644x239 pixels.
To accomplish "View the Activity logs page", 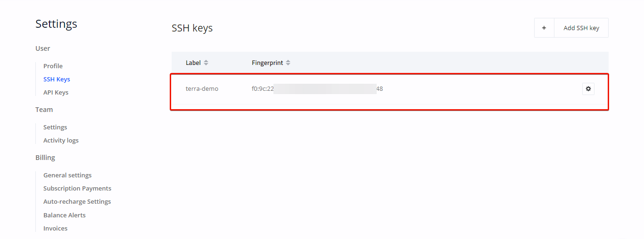I will tap(61, 140).
